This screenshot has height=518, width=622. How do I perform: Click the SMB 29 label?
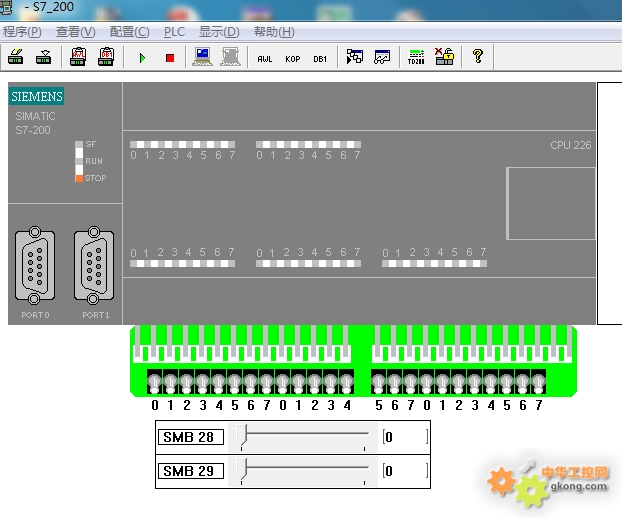point(190,471)
